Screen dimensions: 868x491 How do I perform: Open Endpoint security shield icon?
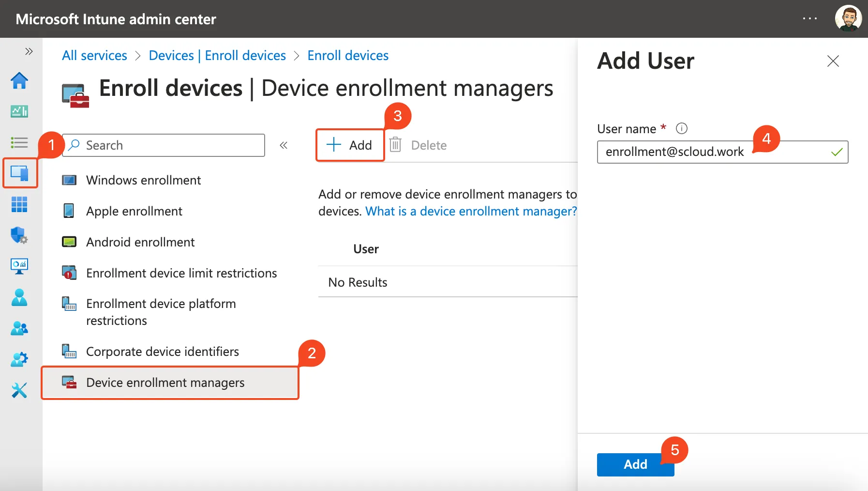click(19, 235)
